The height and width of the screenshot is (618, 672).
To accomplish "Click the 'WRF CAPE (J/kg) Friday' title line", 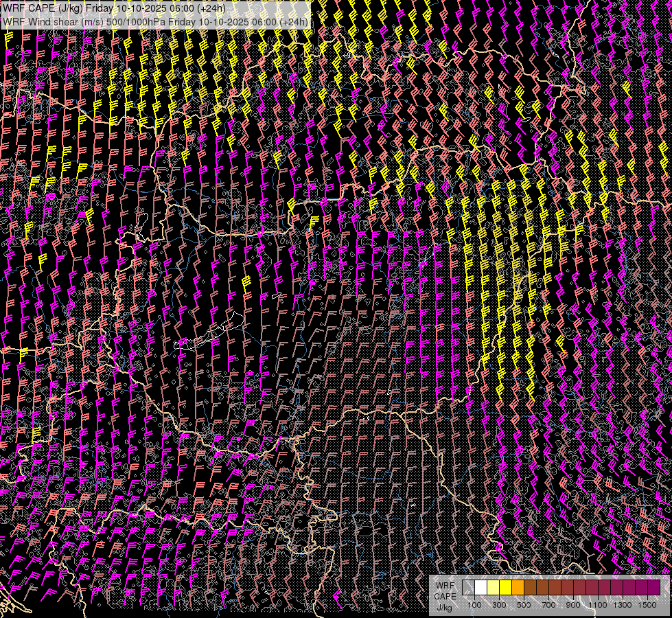I will (115, 8).
